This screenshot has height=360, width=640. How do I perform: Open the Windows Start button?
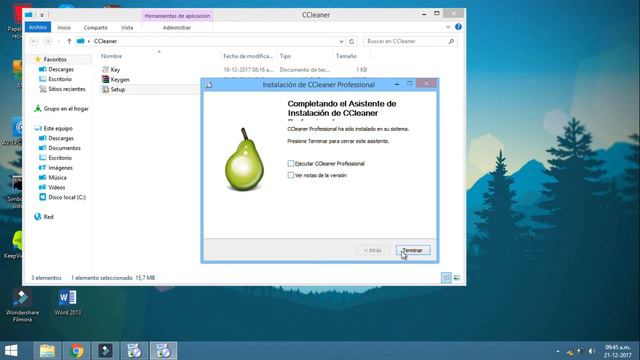[11, 351]
